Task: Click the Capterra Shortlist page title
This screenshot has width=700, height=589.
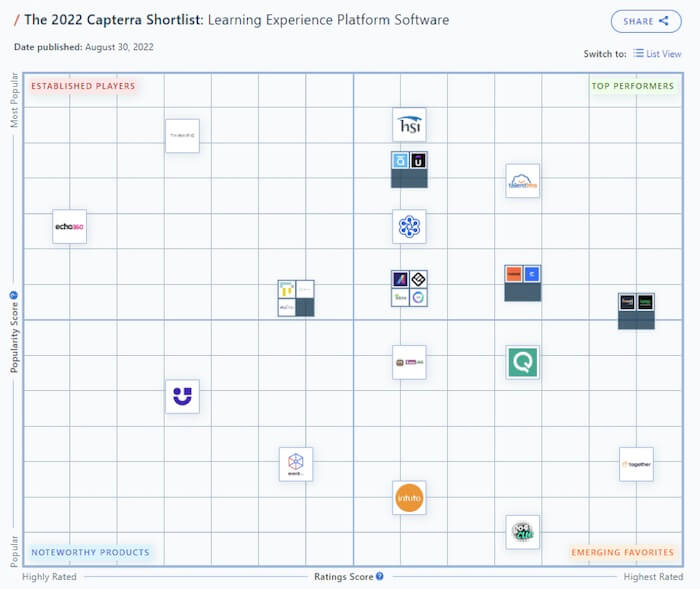Action: 237,20
